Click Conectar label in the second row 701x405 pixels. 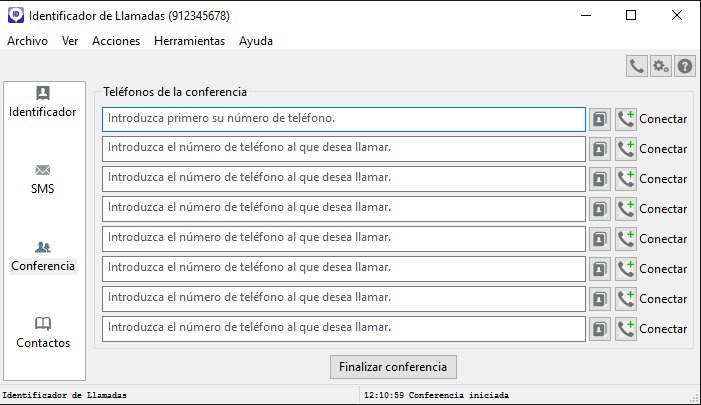point(663,149)
